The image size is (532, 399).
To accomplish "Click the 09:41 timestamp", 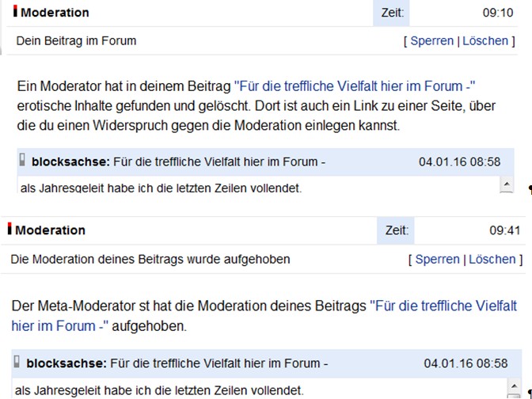I will coord(504,230).
